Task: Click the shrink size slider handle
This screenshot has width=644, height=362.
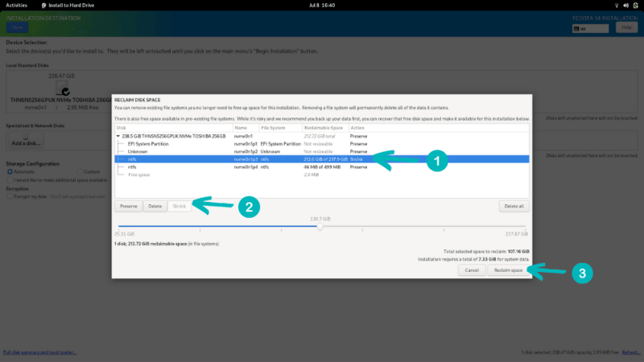Action: pyautogui.click(x=320, y=226)
